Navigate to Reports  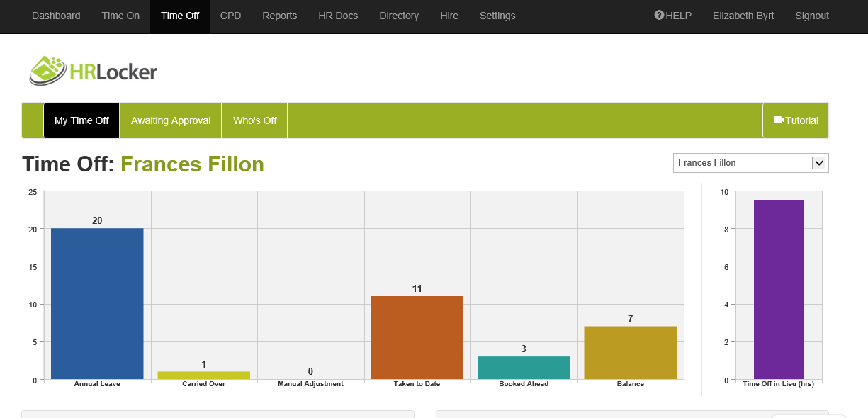[279, 16]
